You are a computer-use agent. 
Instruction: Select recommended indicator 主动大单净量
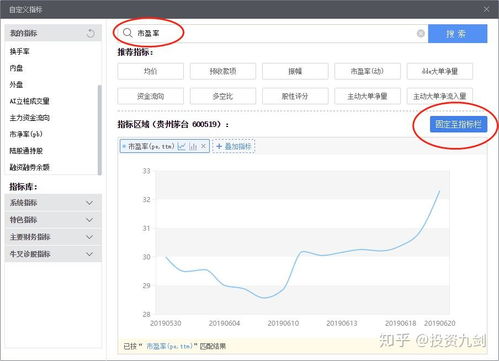click(x=367, y=96)
